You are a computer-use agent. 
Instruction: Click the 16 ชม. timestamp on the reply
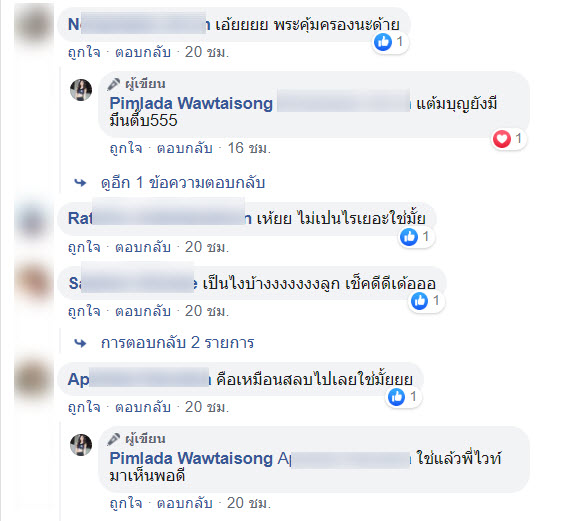(x=249, y=148)
